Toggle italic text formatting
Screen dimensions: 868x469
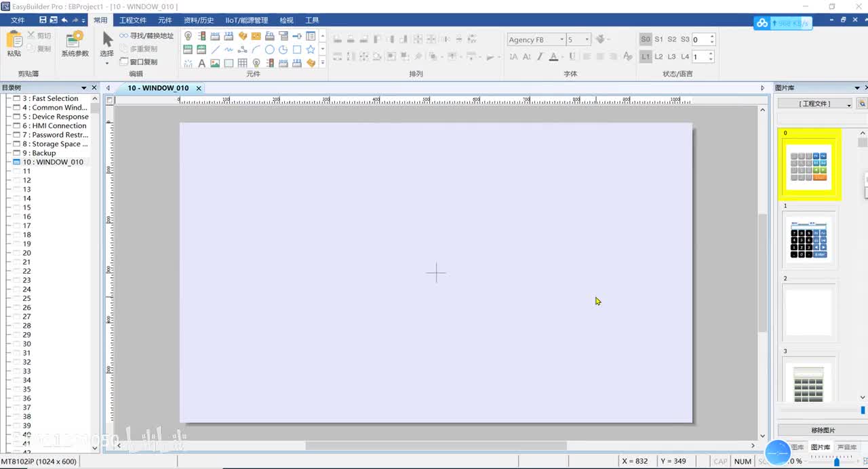click(540, 57)
